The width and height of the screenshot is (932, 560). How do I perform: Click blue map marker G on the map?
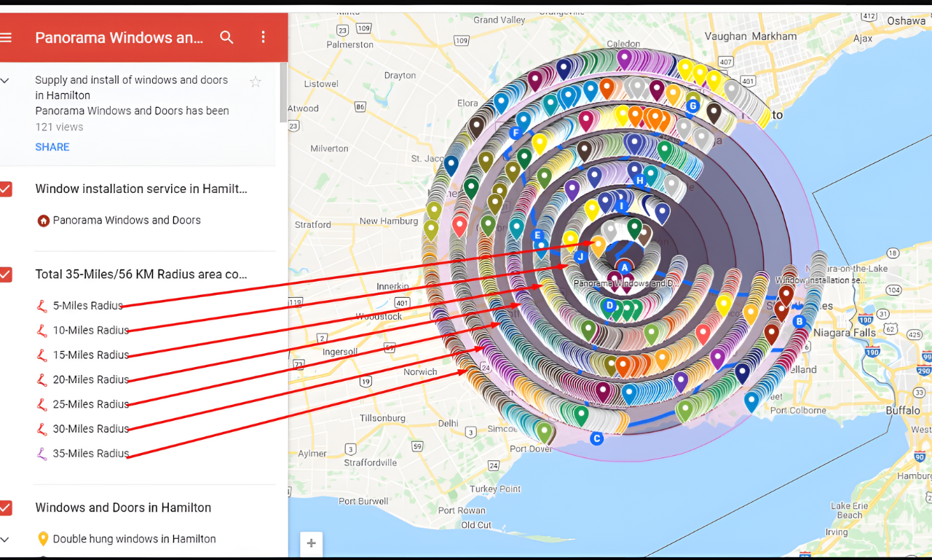pos(693,106)
